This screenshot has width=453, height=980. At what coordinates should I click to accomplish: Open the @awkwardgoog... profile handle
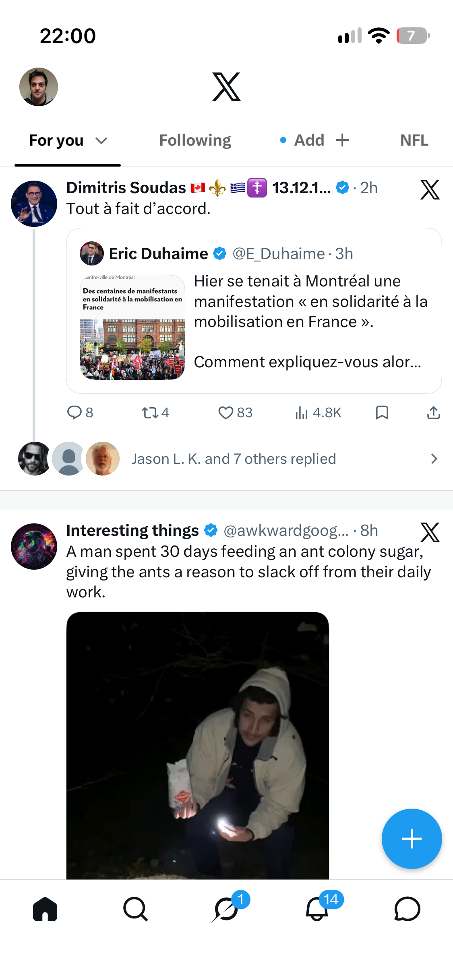[x=286, y=531]
